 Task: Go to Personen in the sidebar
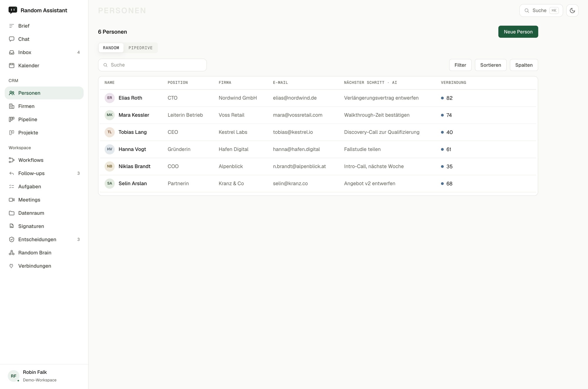point(44,93)
